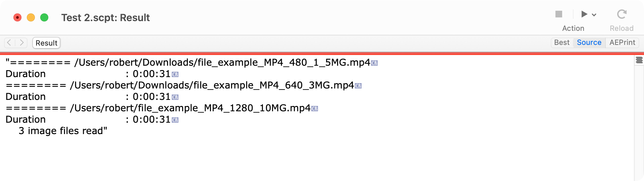Click the lines icon above the scrollbar

click(x=639, y=60)
